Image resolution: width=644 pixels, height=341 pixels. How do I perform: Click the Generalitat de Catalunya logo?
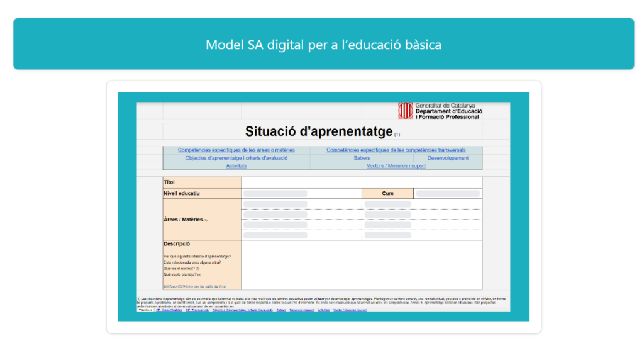405,111
